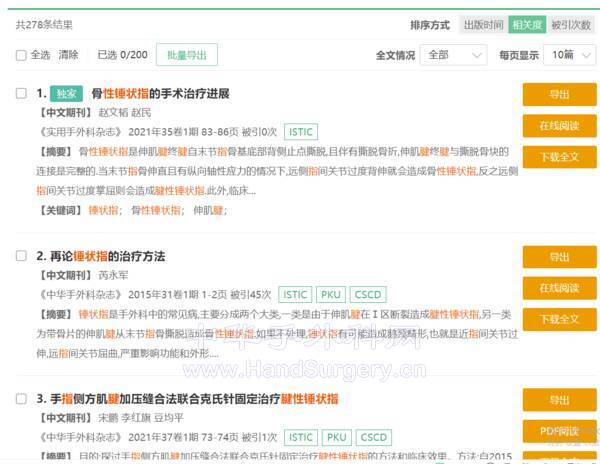Click the 批量导出 batch export button

(x=186, y=55)
